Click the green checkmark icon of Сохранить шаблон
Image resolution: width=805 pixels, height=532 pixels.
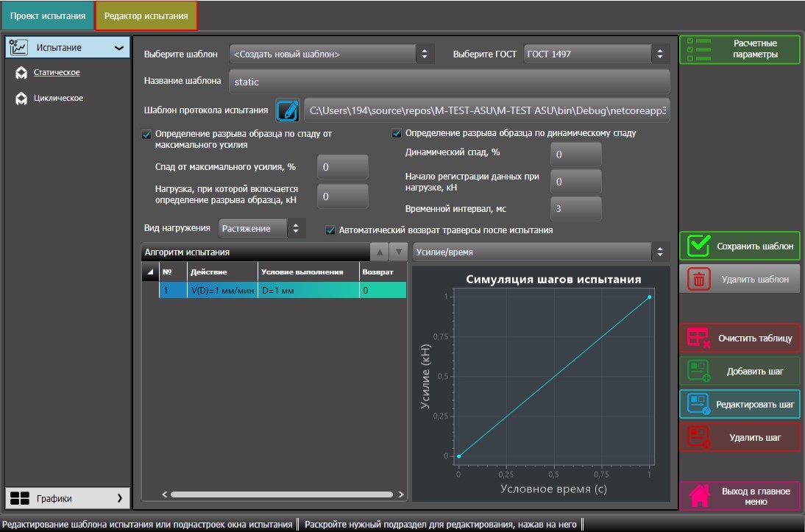[698, 246]
